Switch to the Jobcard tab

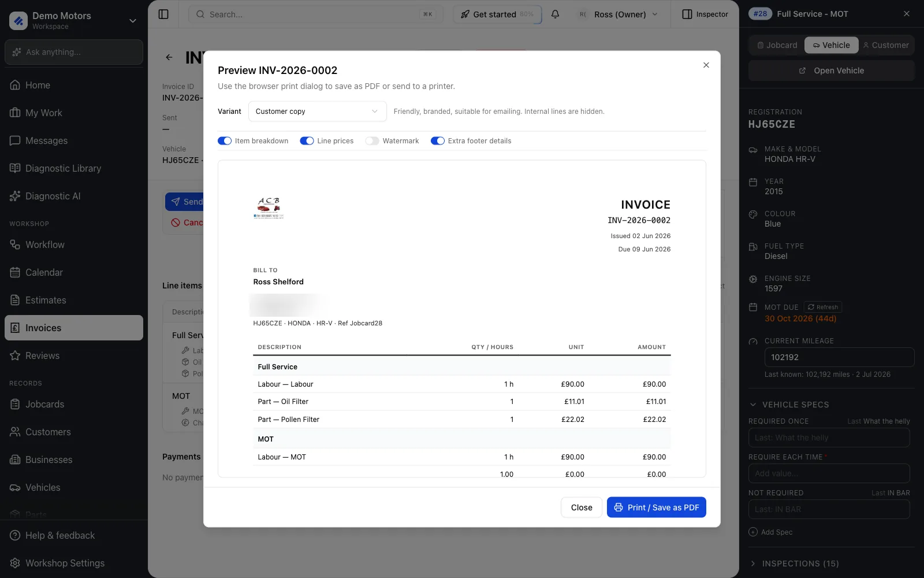coord(777,45)
